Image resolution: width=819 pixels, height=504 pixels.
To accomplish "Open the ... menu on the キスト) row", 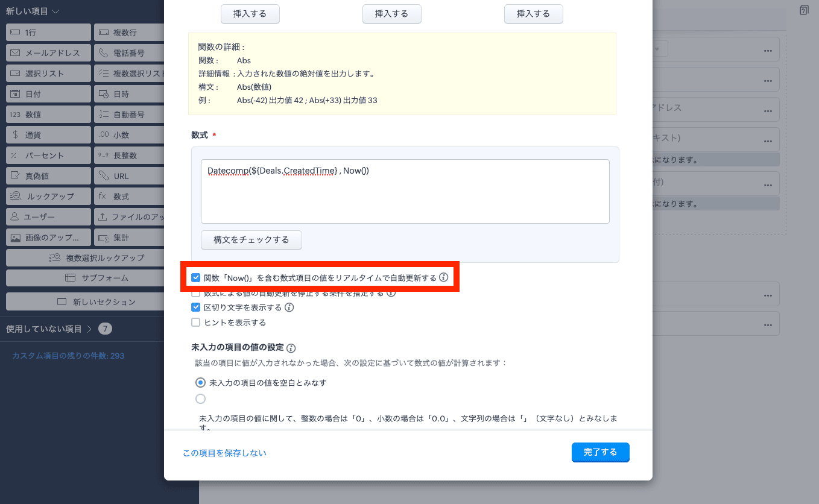I will pos(768,141).
